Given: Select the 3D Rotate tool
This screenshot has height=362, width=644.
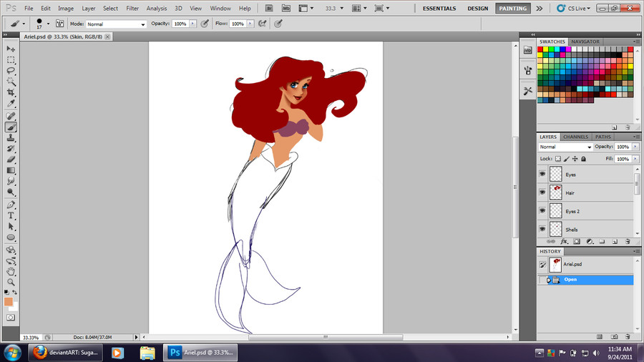Looking at the screenshot, I should (x=11, y=250).
